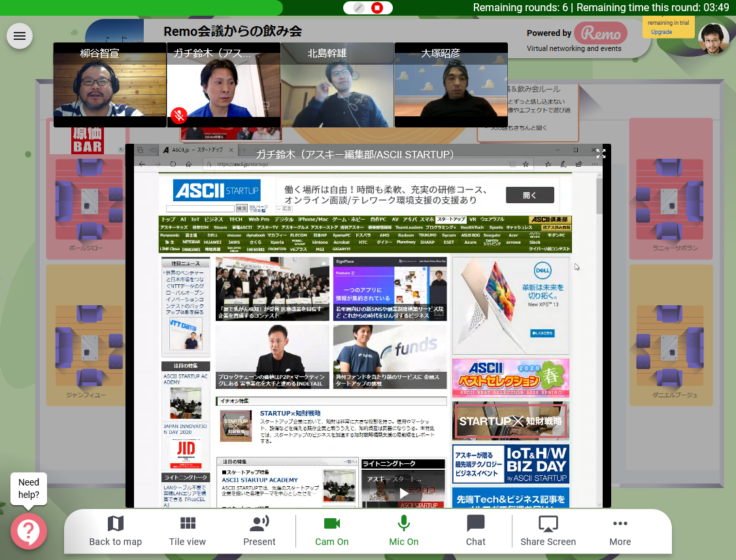Expand shared screen to fullscreen
Image resolution: width=736 pixels, height=560 pixels.
point(601,154)
